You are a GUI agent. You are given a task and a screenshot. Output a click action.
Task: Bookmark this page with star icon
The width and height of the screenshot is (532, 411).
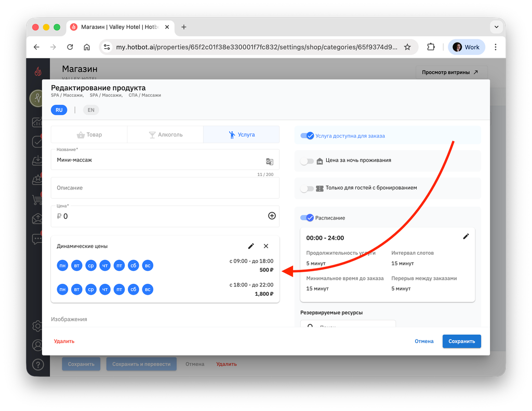click(x=407, y=47)
